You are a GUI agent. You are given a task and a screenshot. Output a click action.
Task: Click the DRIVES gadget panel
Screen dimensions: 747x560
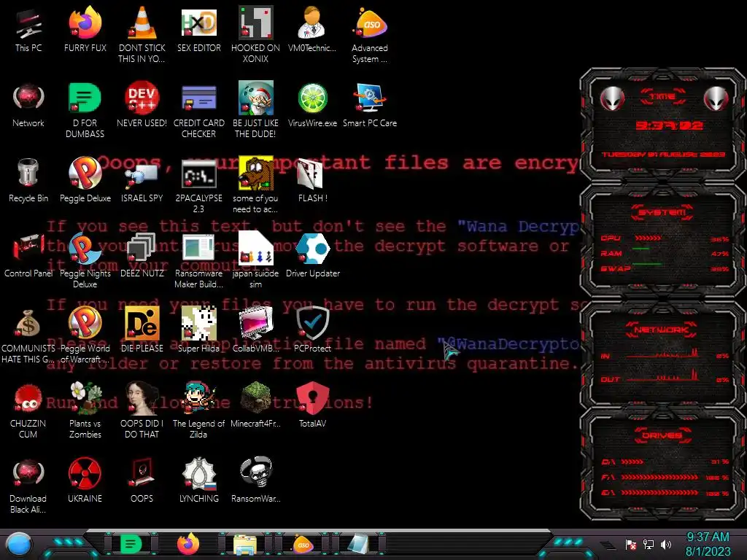[x=663, y=464]
